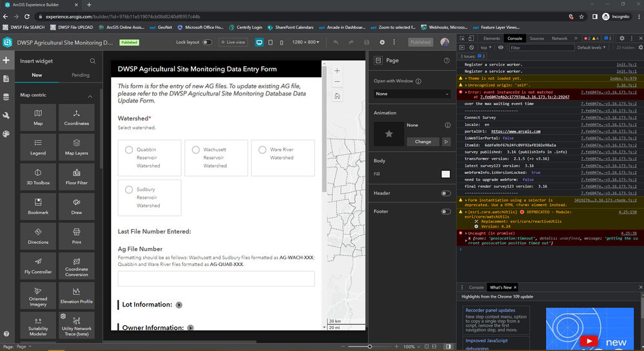The height and width of the screenshot is (351, 644).
Task: Open the Theme palette panel in sidebar
Action: (6, 134)
